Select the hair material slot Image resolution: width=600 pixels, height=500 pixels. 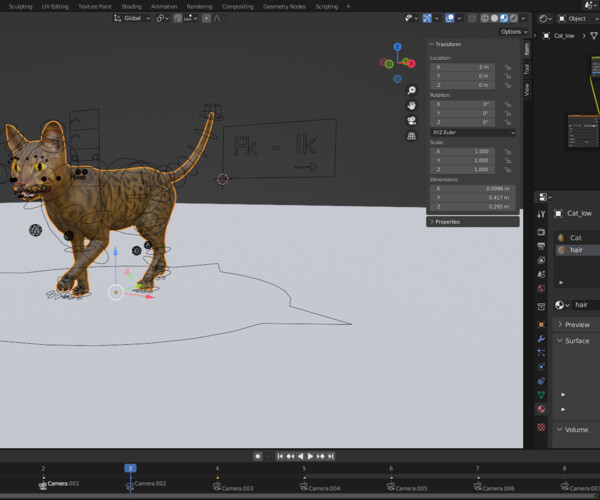(578, 250)
